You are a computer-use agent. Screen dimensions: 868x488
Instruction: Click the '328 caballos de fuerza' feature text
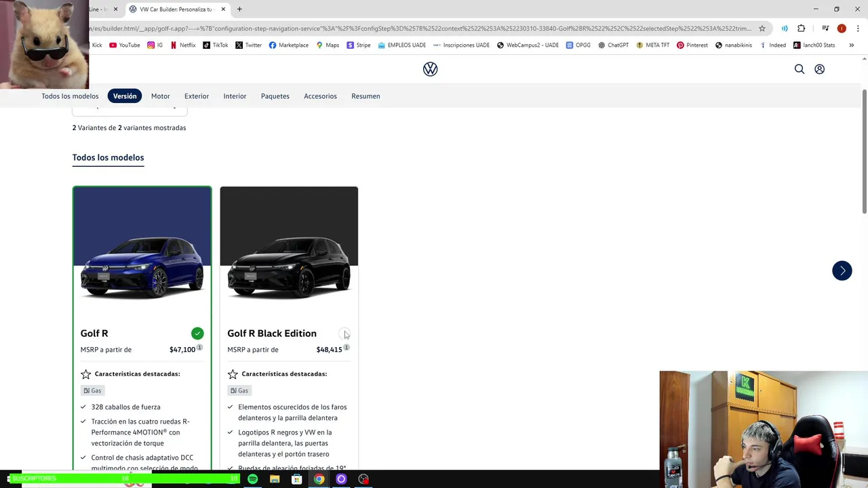(x=125, y=407)
